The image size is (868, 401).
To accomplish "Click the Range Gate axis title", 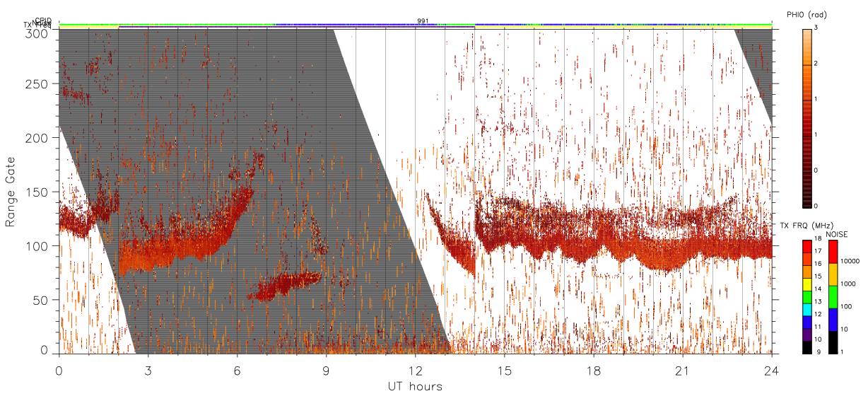I will [11, 193].
